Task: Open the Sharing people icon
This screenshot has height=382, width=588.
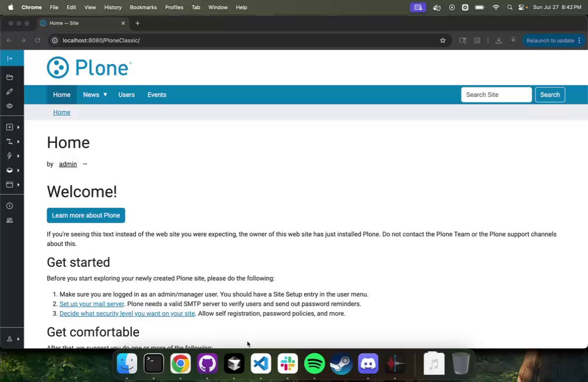Action: point(10,220)
